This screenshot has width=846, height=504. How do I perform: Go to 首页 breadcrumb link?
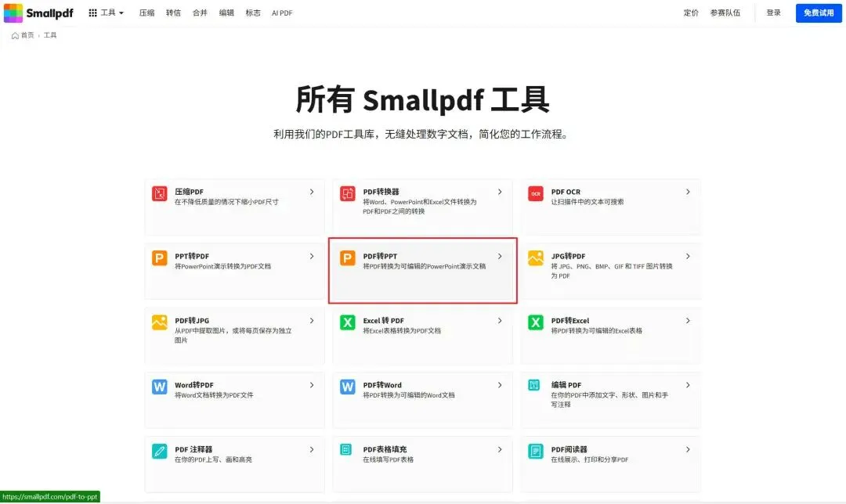click(x=27, y=35)
